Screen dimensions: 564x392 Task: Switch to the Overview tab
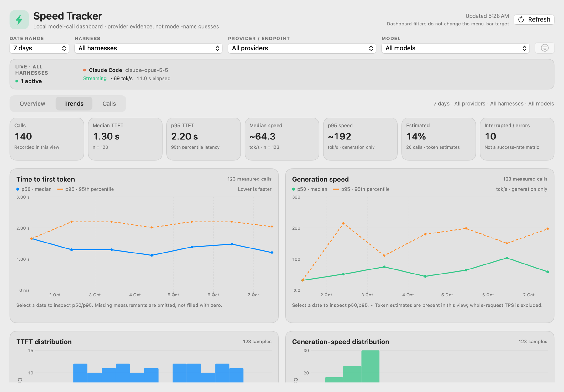tap(33, 104)
